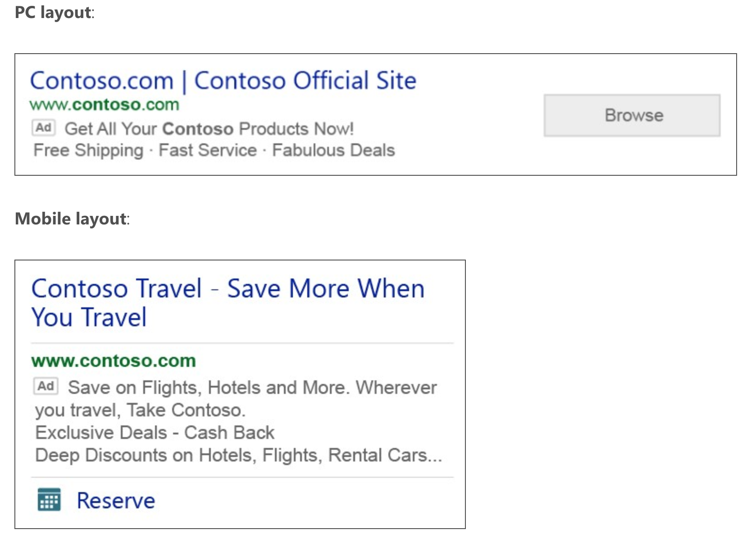
Task: Click the 'Get All Your Contoso Products Now!' text
Action: click(209, 129)
